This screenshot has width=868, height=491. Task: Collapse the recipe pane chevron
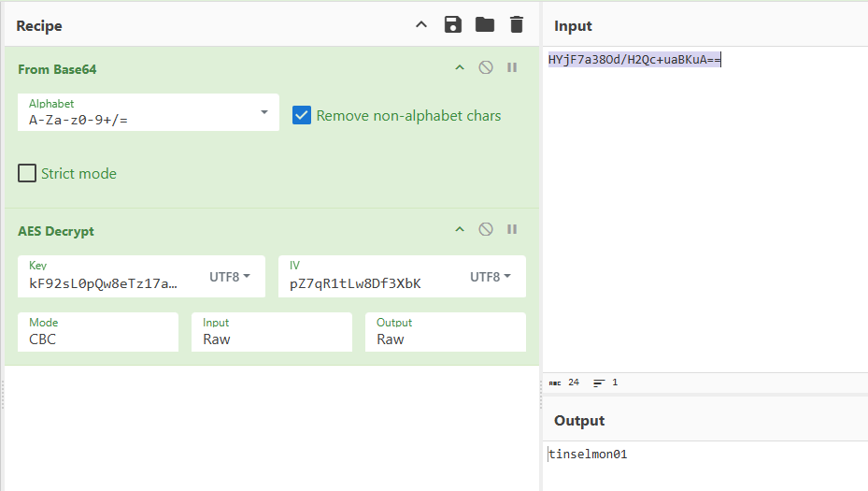pos(421,25)
